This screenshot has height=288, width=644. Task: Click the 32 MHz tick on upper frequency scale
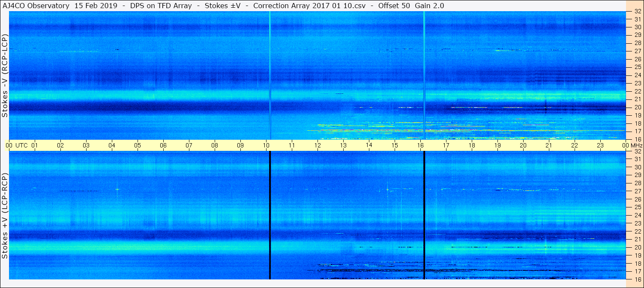tap(637, 12)
